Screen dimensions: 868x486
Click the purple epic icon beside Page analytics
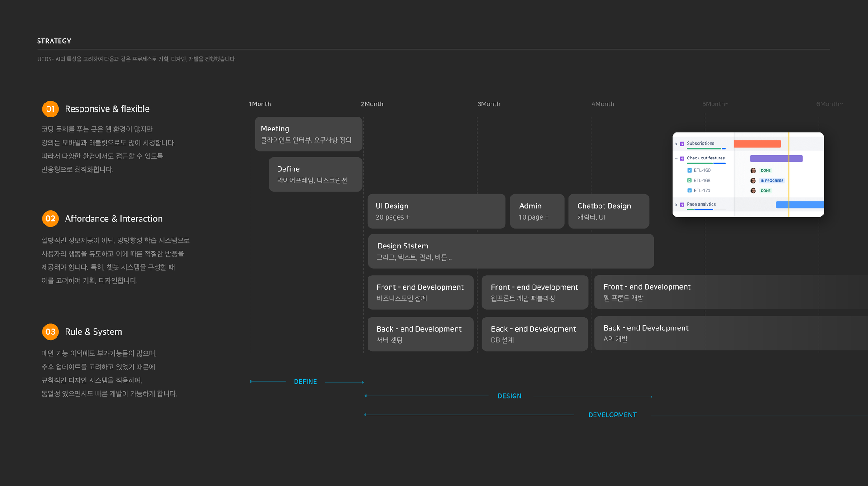(x=682, y=205)
